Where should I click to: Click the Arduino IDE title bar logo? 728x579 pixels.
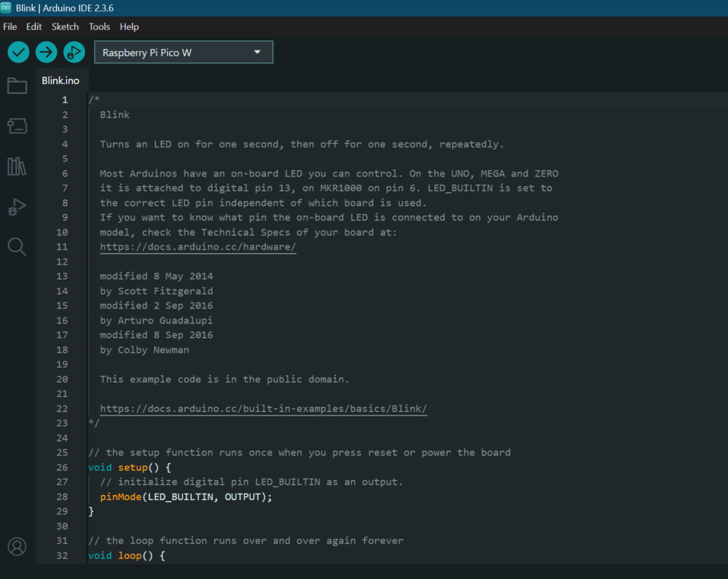click(6, 8)
